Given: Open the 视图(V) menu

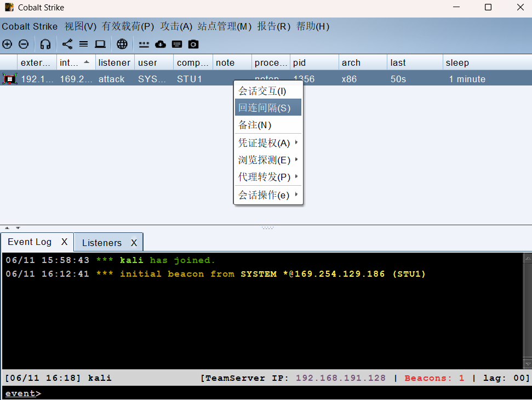Looking at the screenshot, I should 81,26.
